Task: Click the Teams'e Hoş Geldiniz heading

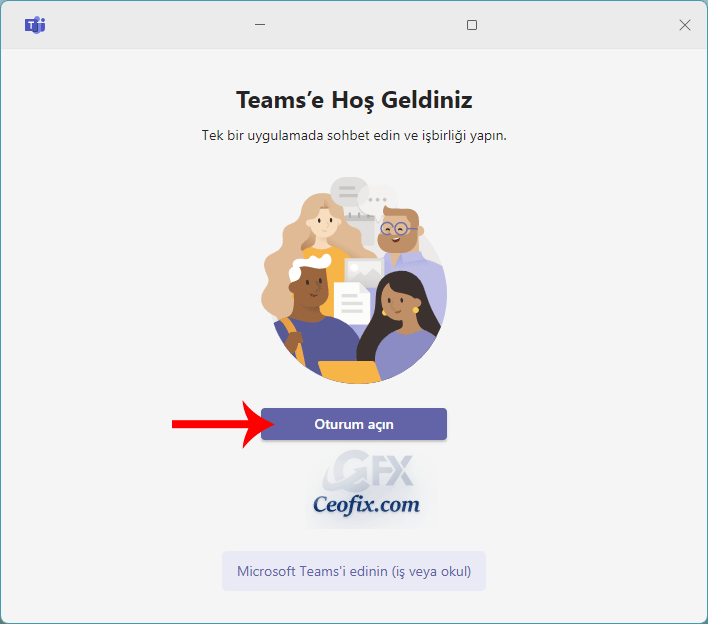Action: pyautogui.click(x=354, y=100)
